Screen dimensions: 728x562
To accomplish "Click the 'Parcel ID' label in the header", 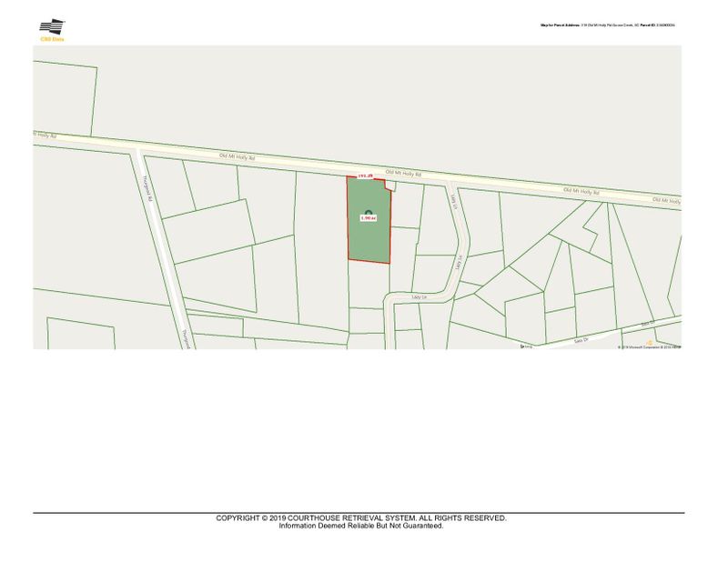I will coord(648,25).
